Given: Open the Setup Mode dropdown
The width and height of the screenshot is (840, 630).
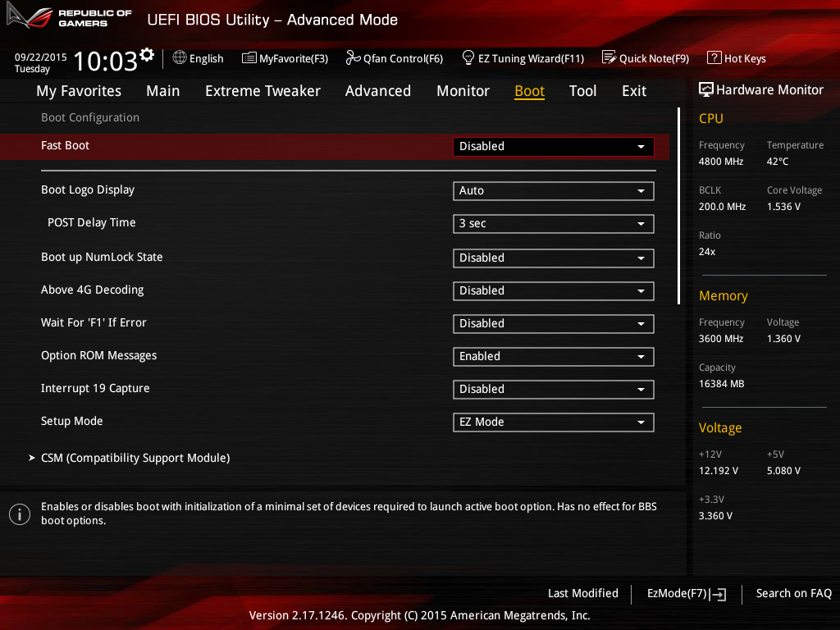Looking at the screenshot, I should (554, 422).
